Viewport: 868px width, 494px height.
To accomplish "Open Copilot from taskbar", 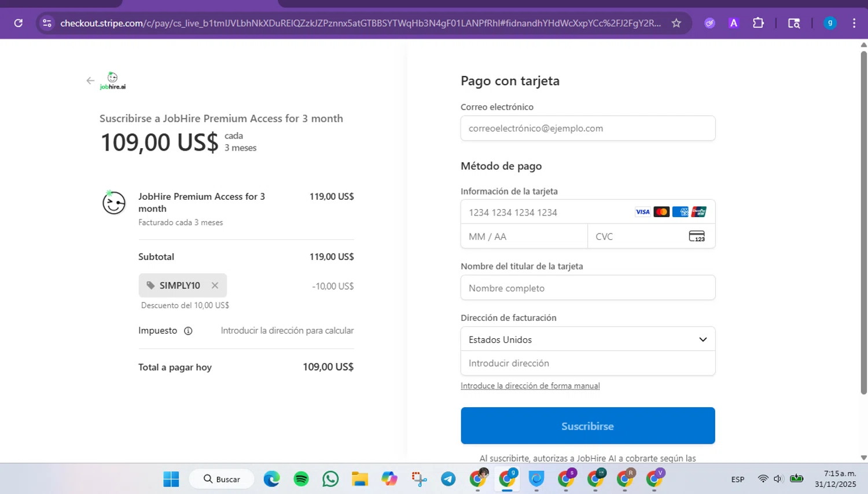I will pos(389,479).
